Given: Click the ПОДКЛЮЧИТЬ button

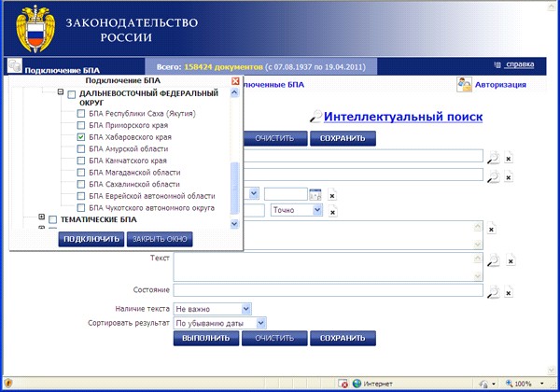Looking at the screenshot, I should 91,239.
